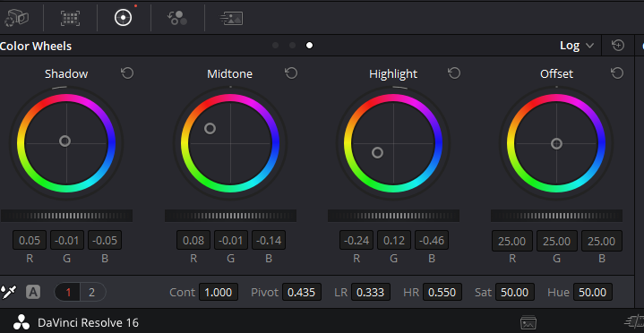Viewport: 644px width, 333px height.
Task: Click the Cont value 1.000 field
Action: click(219, 293)
